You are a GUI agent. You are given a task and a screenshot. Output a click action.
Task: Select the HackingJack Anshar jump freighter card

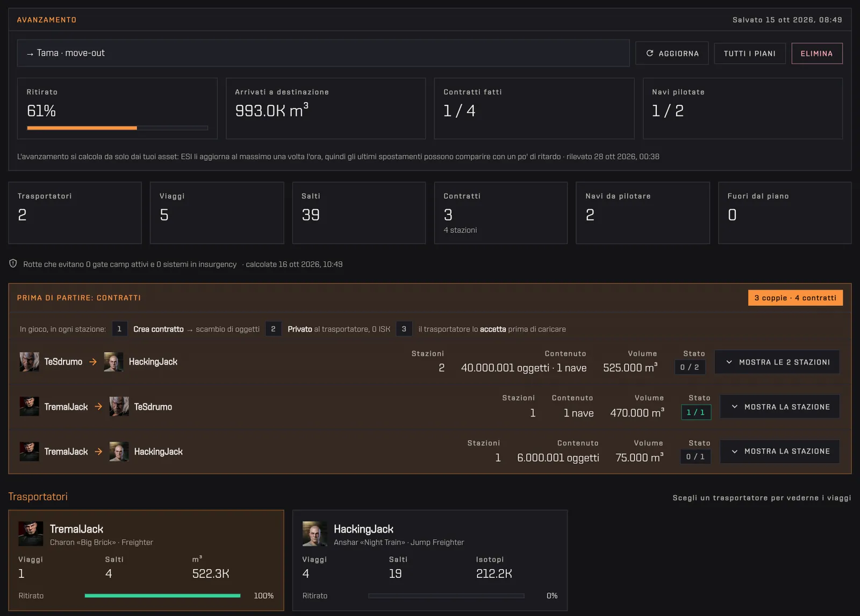pos(430,560)
